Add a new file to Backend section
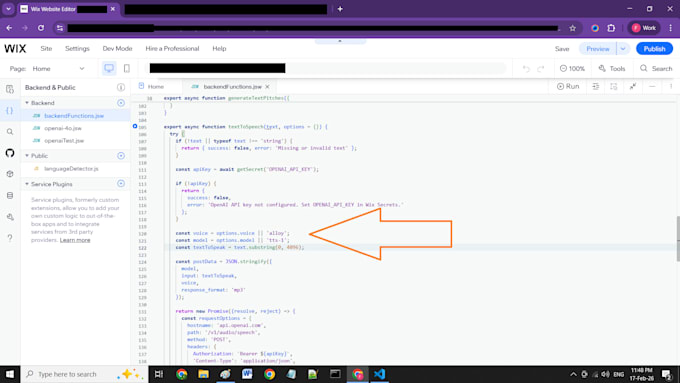Viewport: 680px width, 383px height. pos(121,103)
